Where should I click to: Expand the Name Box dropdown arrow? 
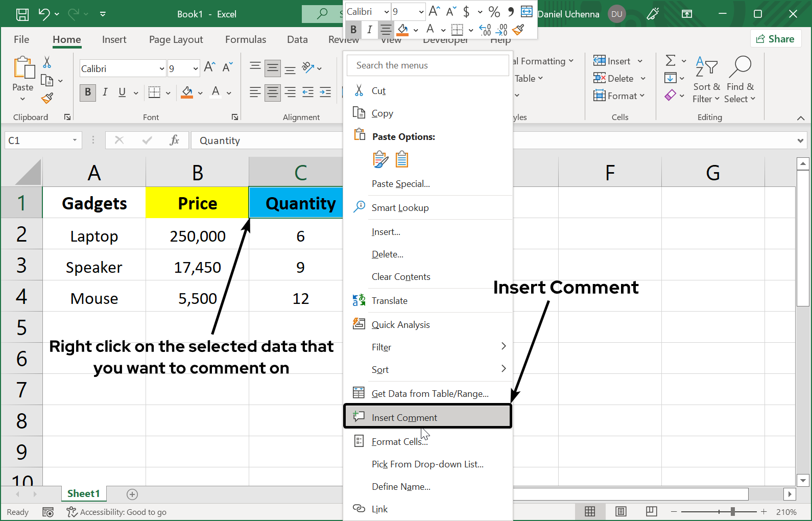[x=75, y=140]
